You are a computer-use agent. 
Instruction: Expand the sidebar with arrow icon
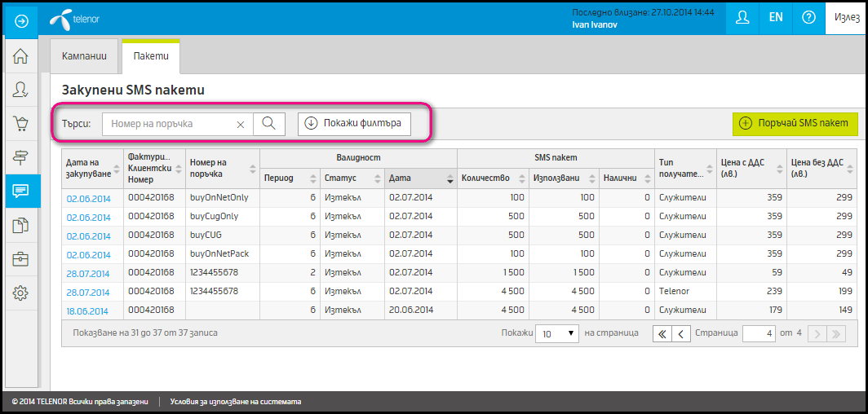coord(21,20)
